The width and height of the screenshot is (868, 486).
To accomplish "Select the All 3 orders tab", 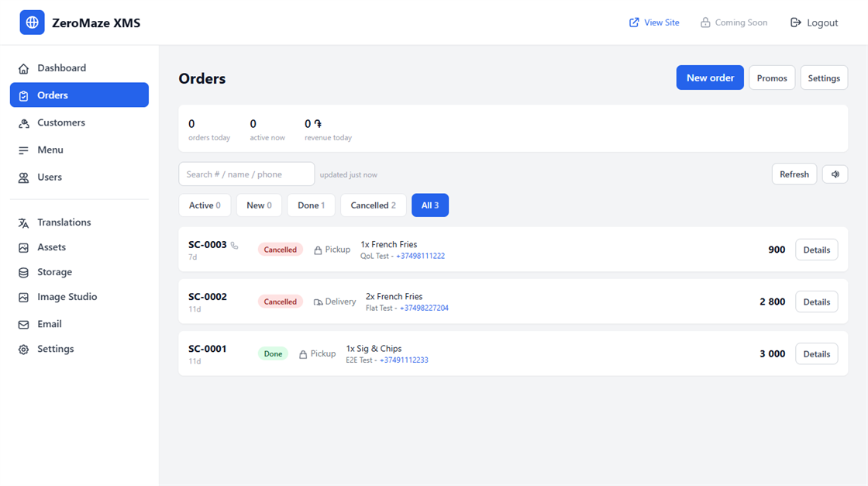I will (x=430, y=205).
